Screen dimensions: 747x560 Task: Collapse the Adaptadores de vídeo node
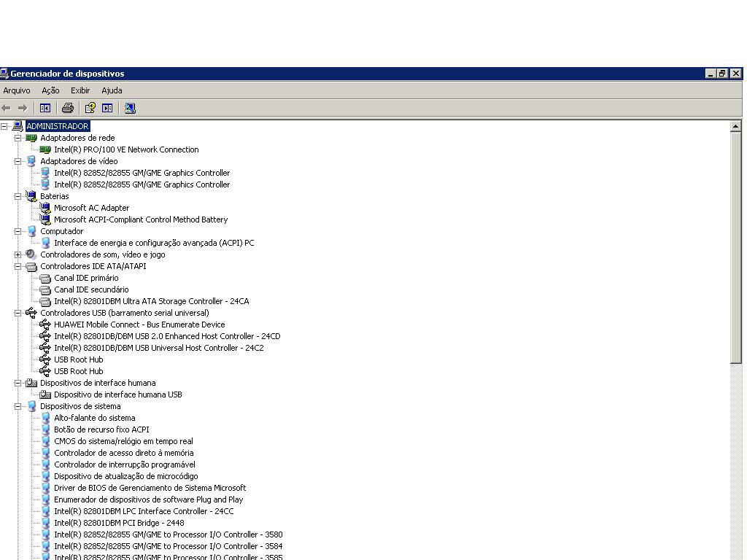(x=18, y=161)
